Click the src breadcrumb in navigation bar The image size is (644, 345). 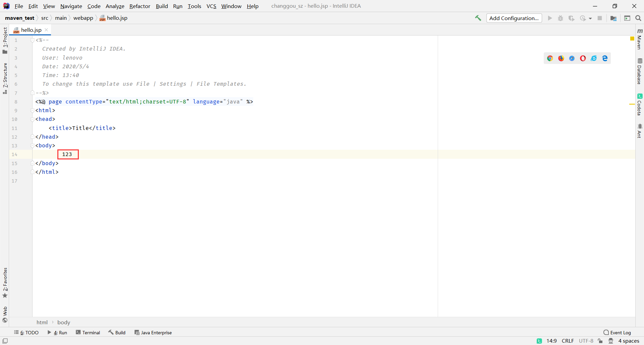[x=45, y=18]
